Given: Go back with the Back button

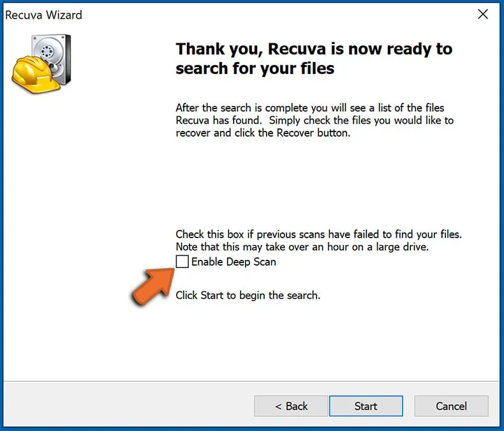Looking at the screenshot, I should click(291, 406).
